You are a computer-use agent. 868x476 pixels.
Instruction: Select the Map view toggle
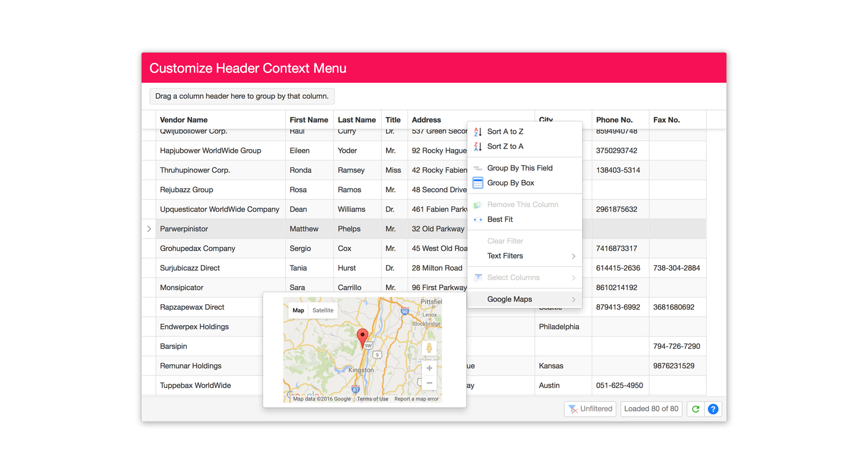click(x=299, y=310)
